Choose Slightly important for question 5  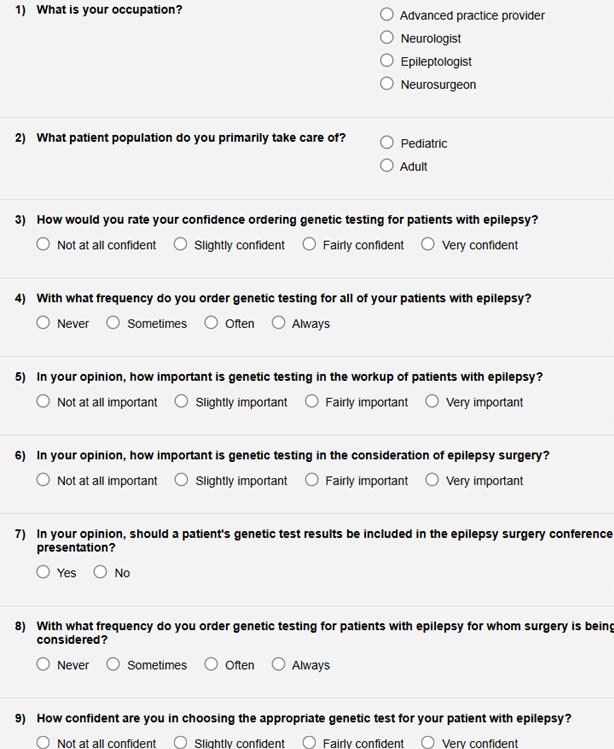click(x=181, y=401)
